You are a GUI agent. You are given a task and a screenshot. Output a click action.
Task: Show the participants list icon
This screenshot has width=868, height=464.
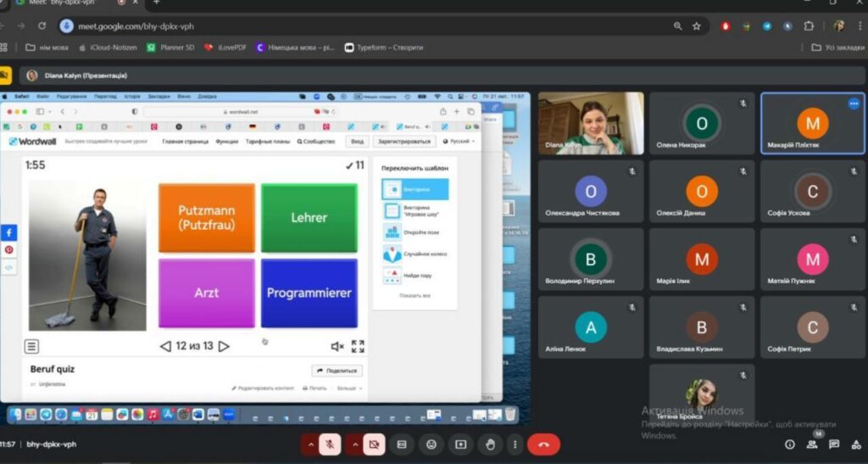coord(812,444)
